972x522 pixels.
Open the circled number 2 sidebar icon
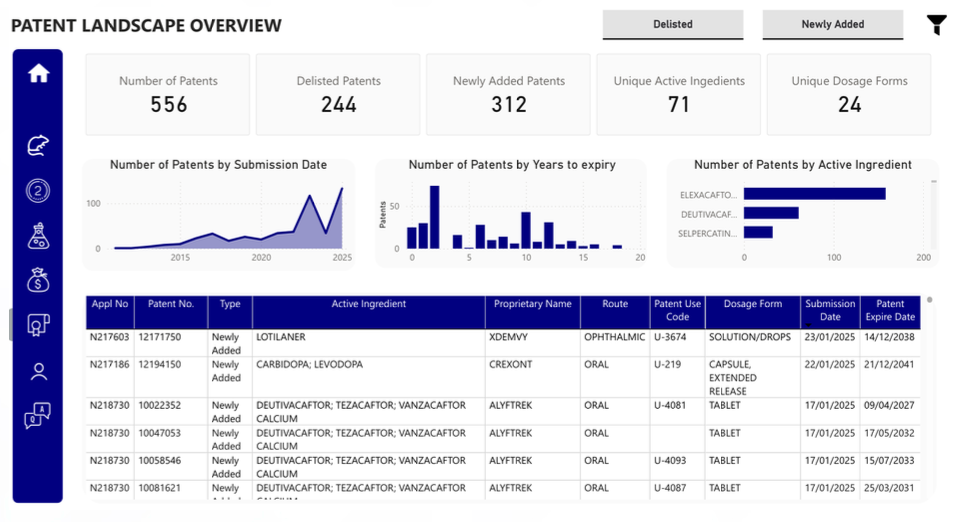38,191
